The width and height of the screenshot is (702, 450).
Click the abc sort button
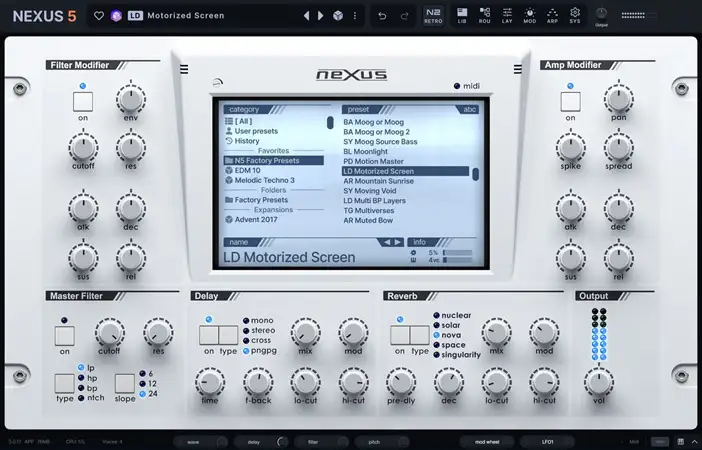(468, 109)
